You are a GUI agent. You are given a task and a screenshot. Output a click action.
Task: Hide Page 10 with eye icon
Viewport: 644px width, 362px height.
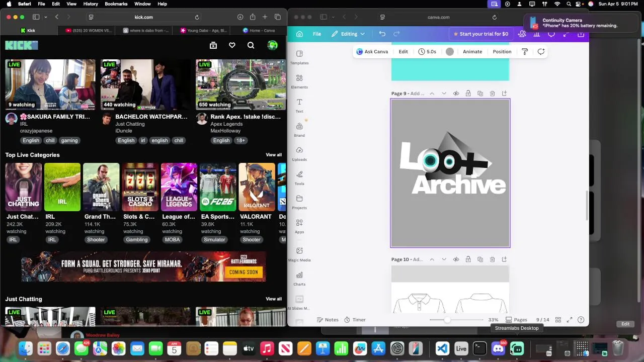456,259
